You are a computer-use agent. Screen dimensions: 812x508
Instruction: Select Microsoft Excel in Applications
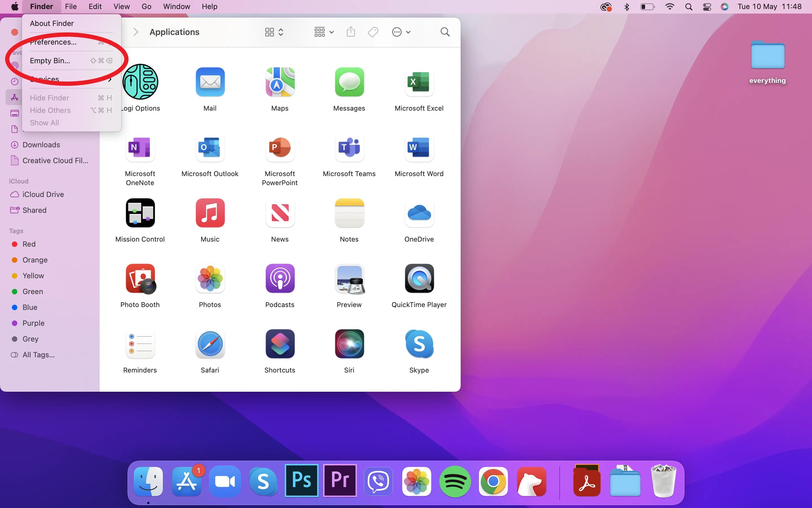[x=419, y=82]
